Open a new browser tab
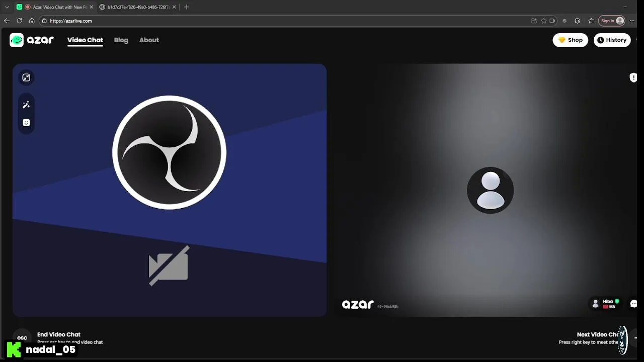644x362 pixels. (x=187, y=7)
